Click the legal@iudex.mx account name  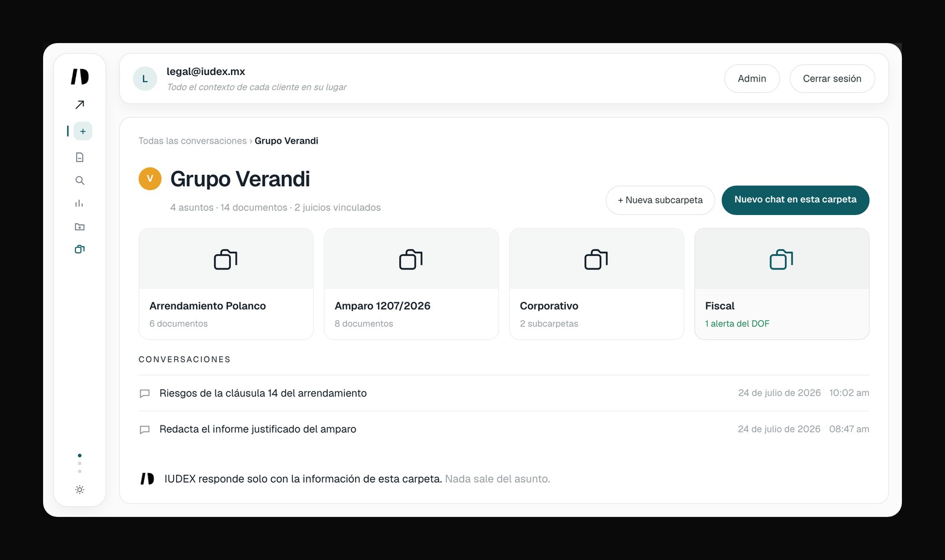tap(206, 71)
